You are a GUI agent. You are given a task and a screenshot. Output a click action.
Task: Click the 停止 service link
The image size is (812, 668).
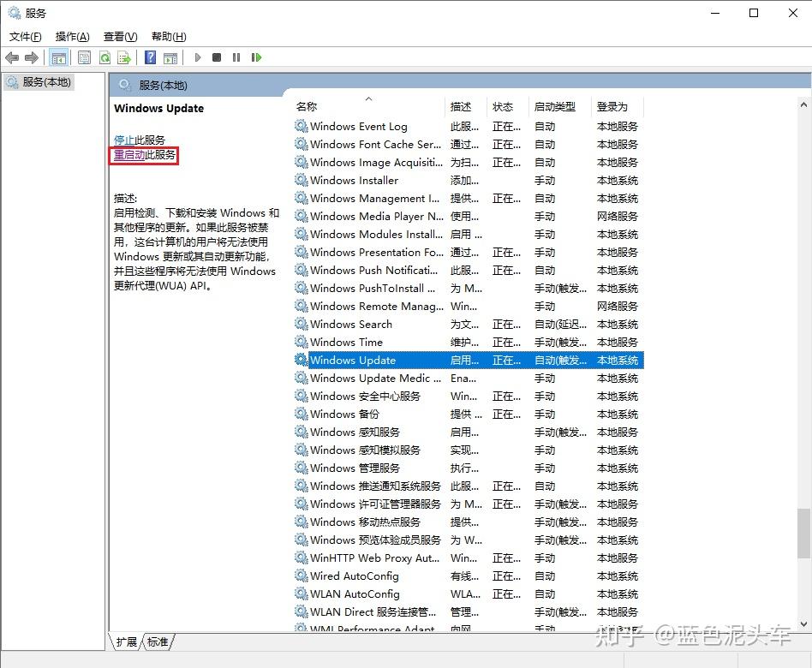click(124, 140)
